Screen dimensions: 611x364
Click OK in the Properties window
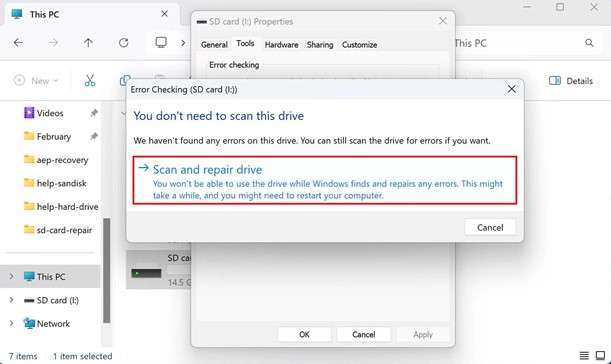[x=304, y=334]
